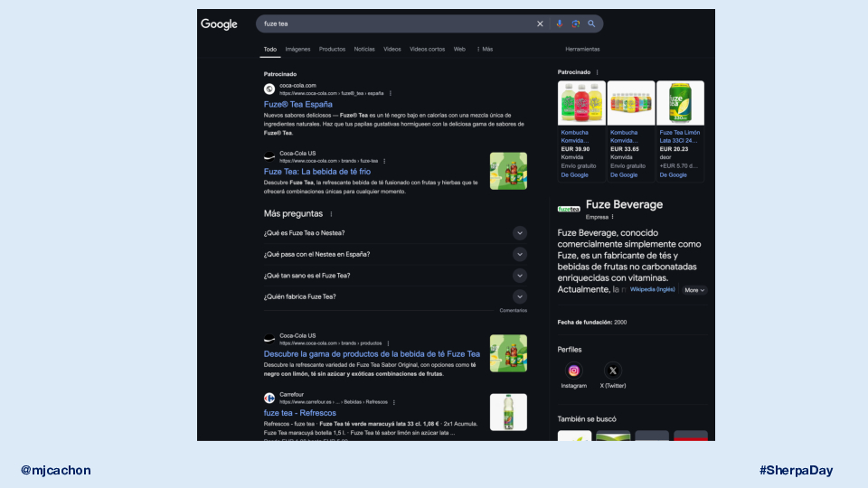Click the Perfiles heading
868x488 pixels.
569,350
